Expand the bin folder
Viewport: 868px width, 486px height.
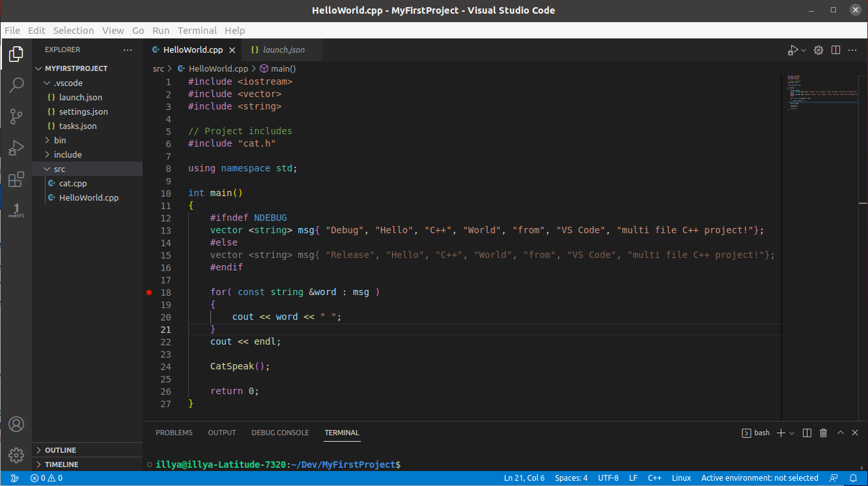[60, 140]
